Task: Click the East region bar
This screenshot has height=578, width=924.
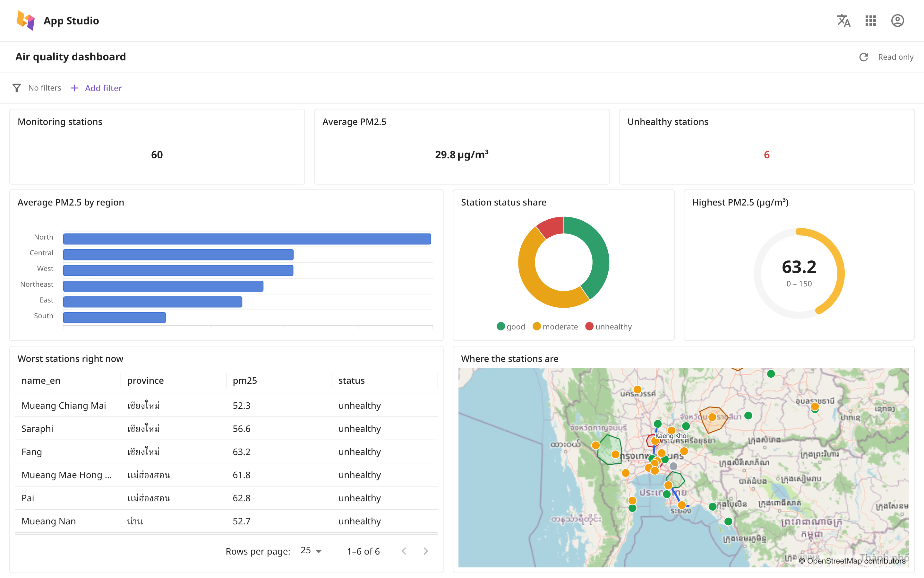Action: point(153,302)
